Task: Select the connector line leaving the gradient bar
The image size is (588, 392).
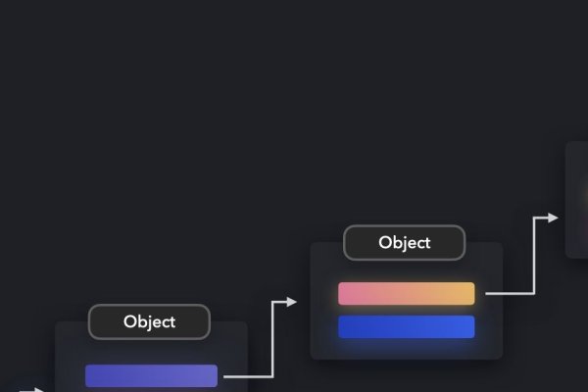Action: [x=508, y=293]
